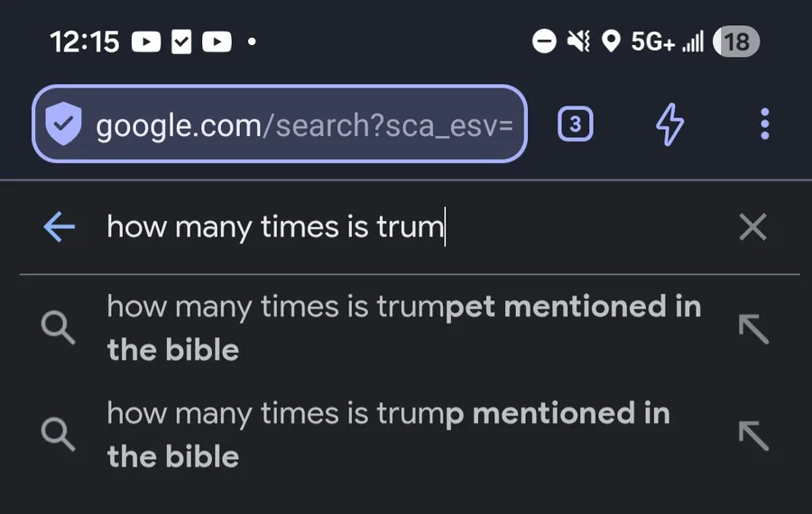Open the three-dot browser menu
Screen dimensions: 812x514
tap(764, 124)
